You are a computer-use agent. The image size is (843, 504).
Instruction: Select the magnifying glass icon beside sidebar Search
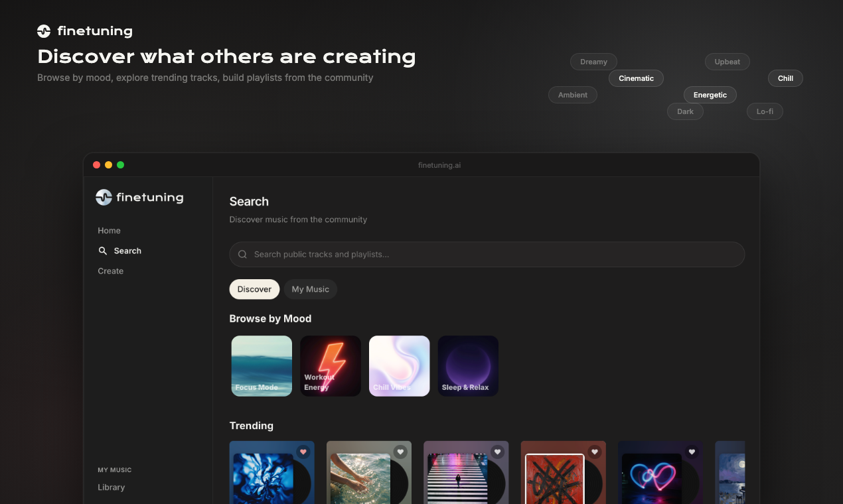pos(103,251)
